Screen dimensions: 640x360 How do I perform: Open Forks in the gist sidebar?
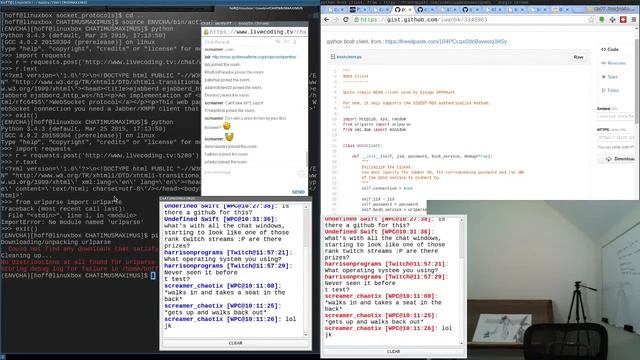[610, 90]
